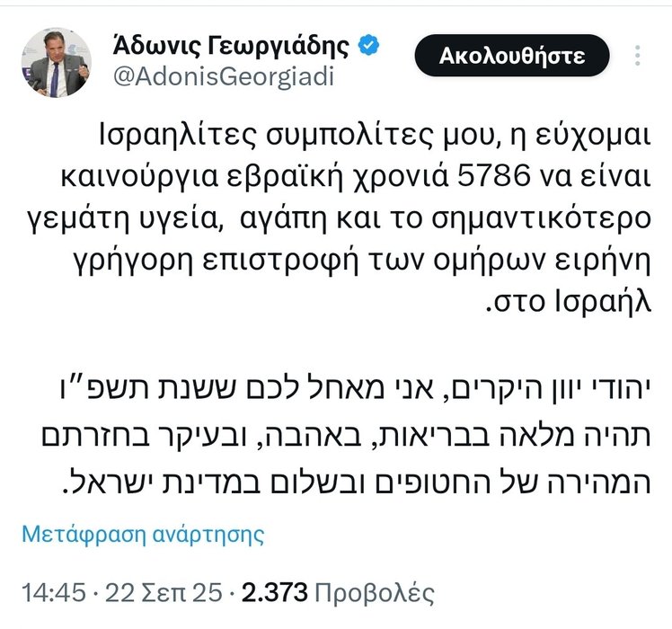Click Μετάφραση ανάρτησης to translate post
672x629 pixels.
coord(142,536)
